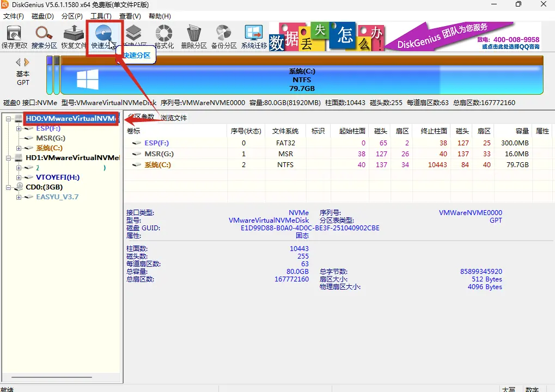
Task: Select the Format (格式化) toolbar icon
Action: pos(164,37)
